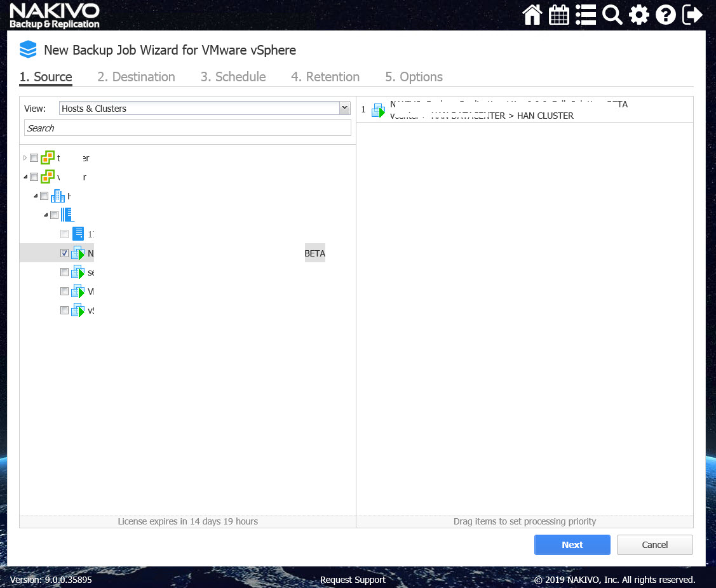
Task: Switch to the 2. Destination step
Action: (x=136, y=77)
